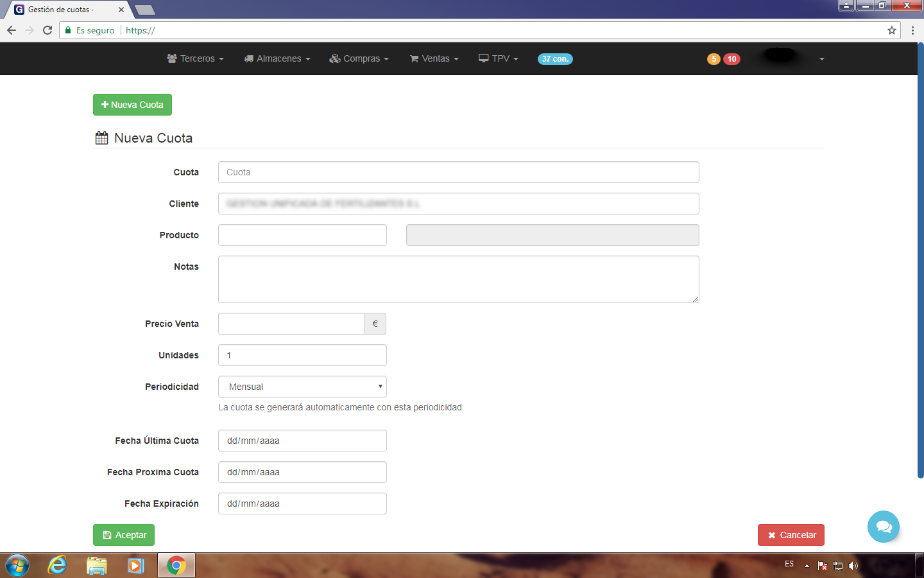Focus the Fecha Expiración date field
This screenshot has width=924, height=578.
coord(302,504)
